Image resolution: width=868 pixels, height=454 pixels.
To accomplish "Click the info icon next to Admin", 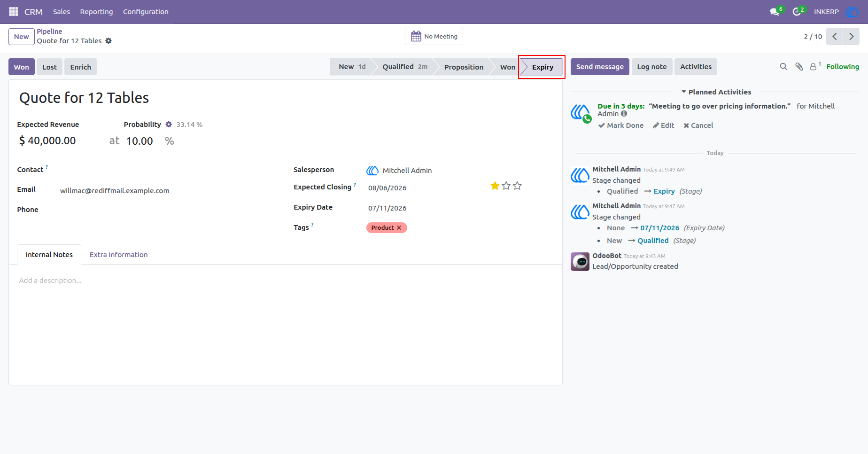I will coord(624,114).
